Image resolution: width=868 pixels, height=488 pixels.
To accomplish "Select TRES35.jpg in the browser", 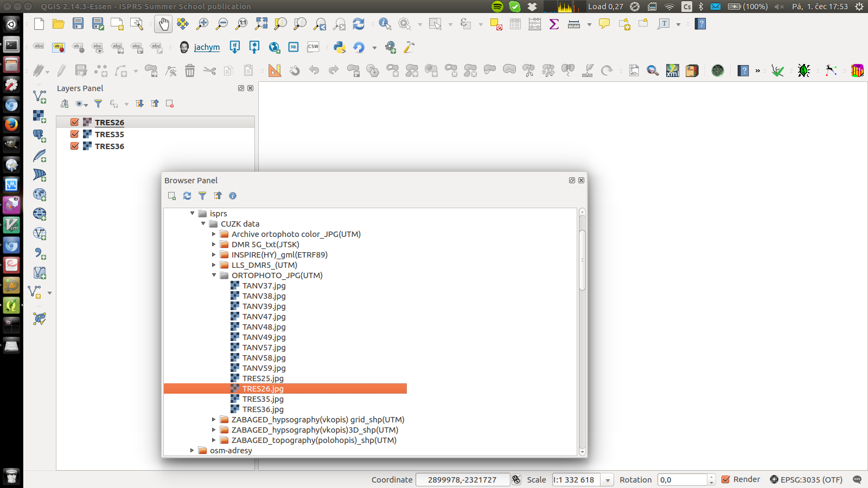I will point(263,399).
